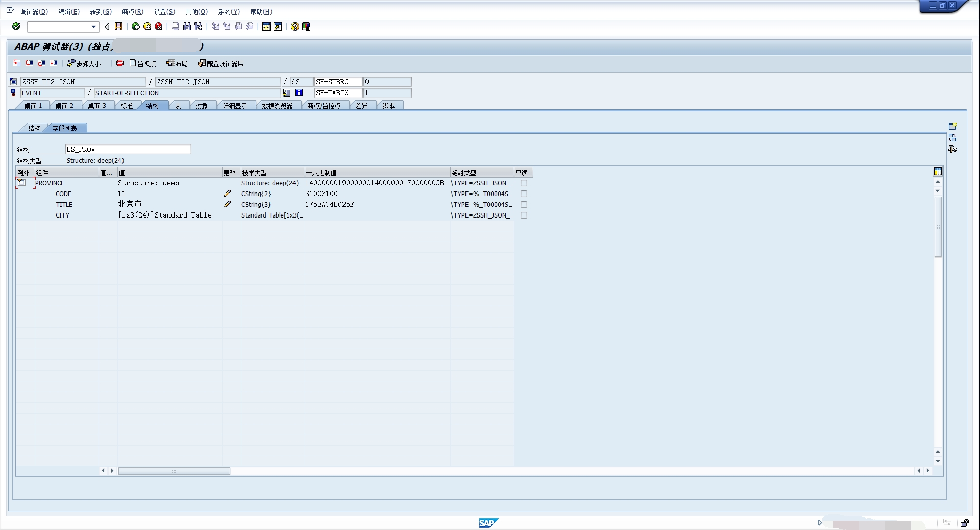Switch to the 表 tab

pos(178,106)
